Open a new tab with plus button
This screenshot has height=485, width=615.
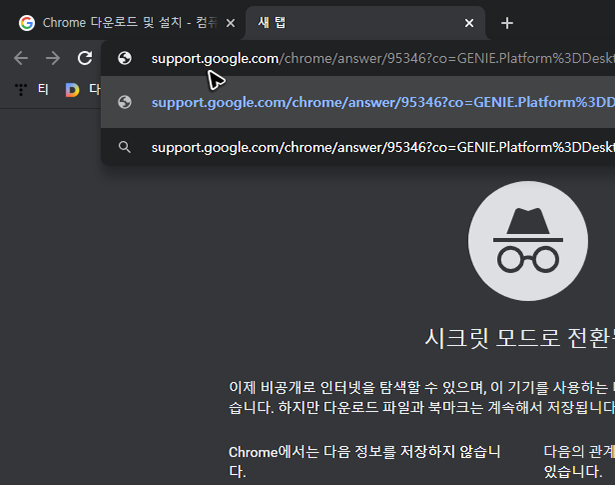(x=507, y=23)
